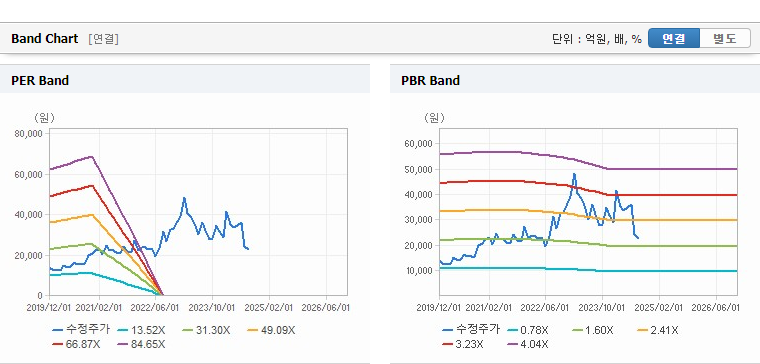760x364 pixels.
Task: Click 30,000 on the PBR Band y-axis
Action: click(419, 220)
